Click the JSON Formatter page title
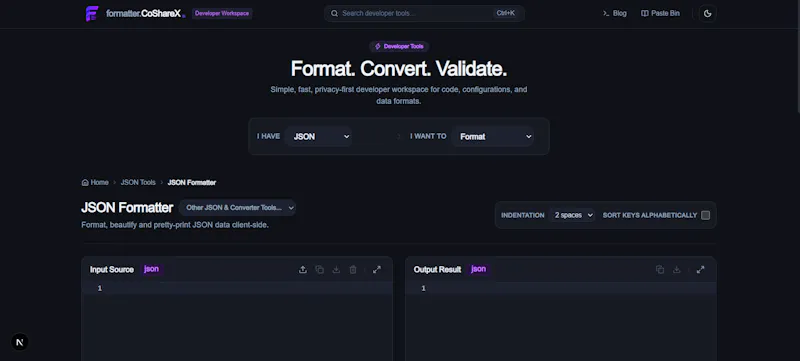Image resolution: width=800 pixels, height=361 pixels. (128, 208)
